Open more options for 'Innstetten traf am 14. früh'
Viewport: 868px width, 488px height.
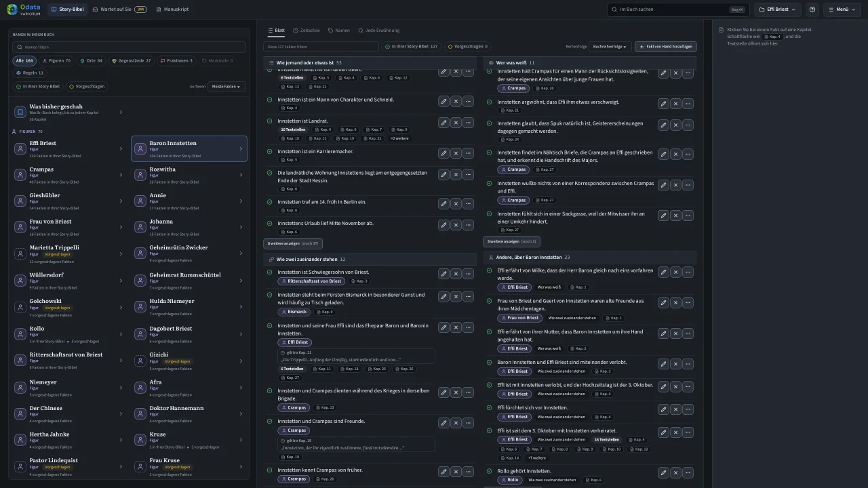tap(468, 204)
